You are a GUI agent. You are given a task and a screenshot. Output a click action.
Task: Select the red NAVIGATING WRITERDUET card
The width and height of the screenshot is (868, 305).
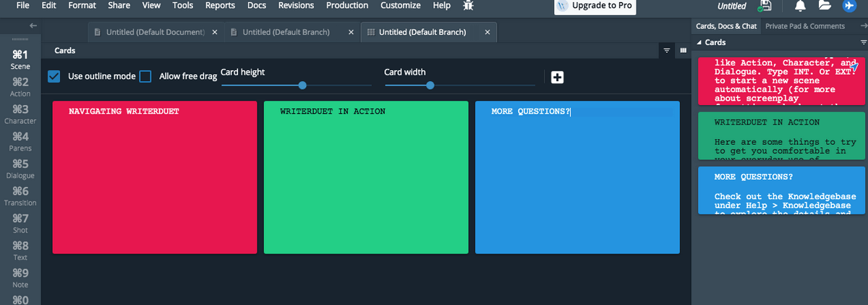tap(155, 177)
